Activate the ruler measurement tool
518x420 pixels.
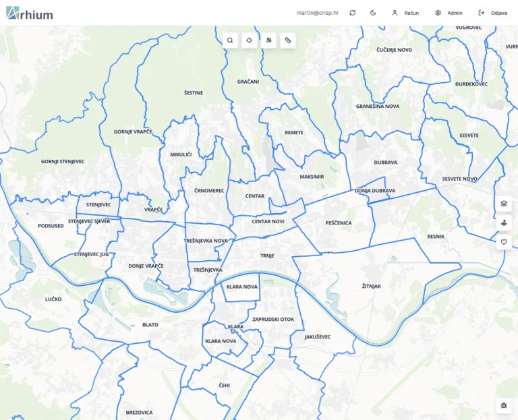(288, 40)
